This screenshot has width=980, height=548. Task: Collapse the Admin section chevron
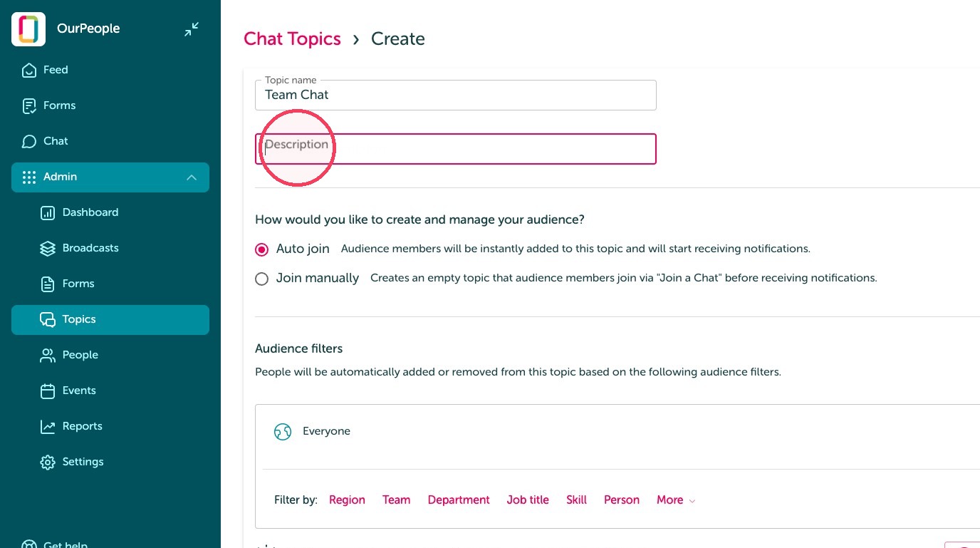pos(192,177)
